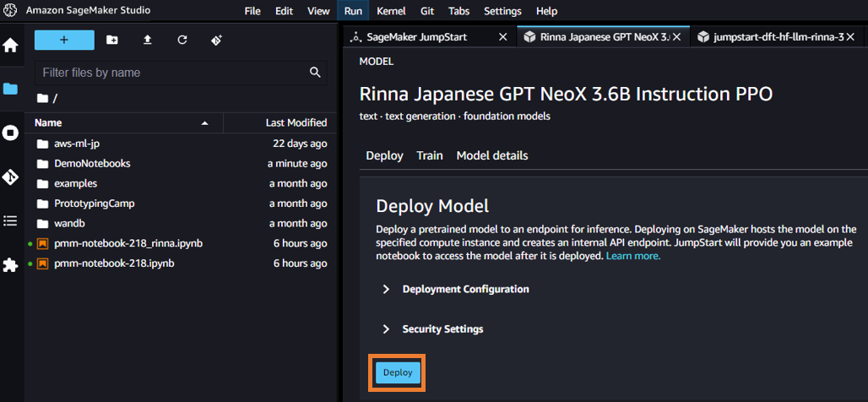Open the Git sidebar panel icon
This screenshot has width=868, height=402.
pyautogui.click(x=11, y=177)
